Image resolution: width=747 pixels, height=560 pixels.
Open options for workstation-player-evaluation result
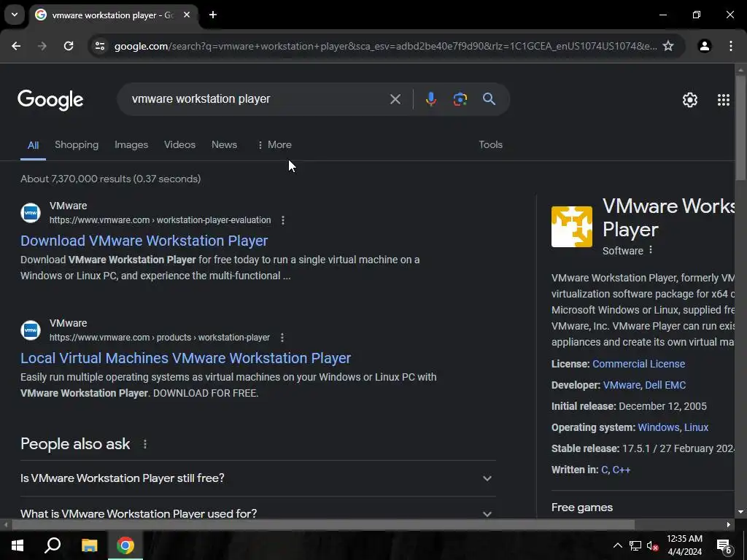[283, 220]
